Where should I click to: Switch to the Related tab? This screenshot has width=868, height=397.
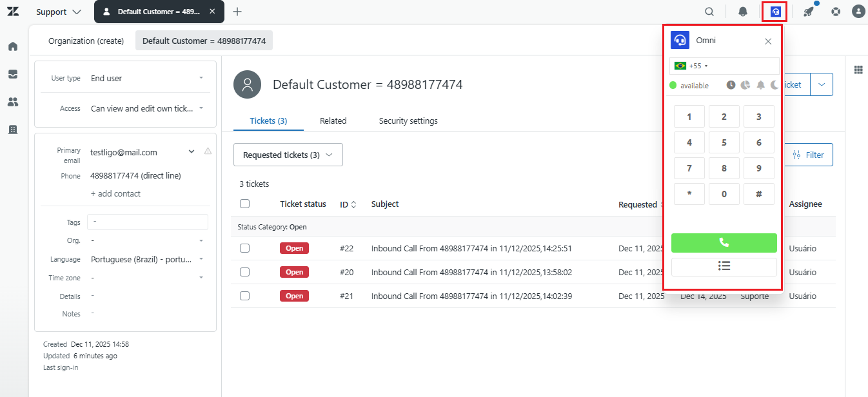tap(333, 121)
